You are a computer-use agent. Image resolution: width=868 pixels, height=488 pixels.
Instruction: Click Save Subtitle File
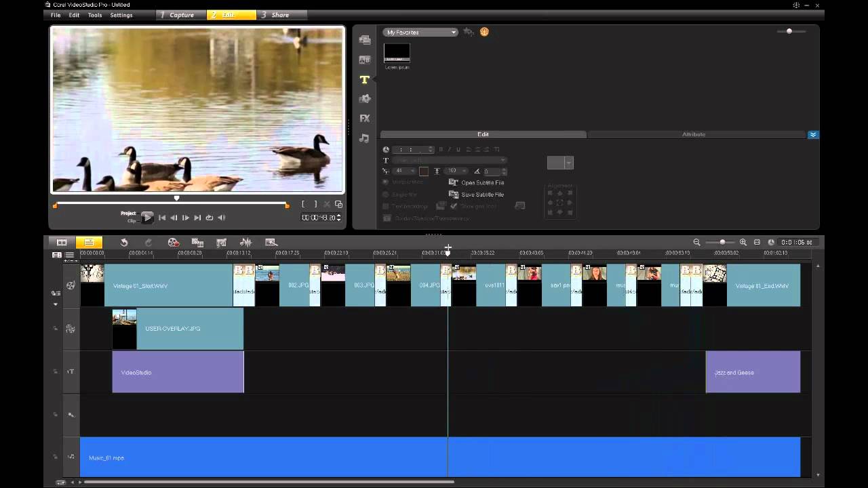coord(477,195)
